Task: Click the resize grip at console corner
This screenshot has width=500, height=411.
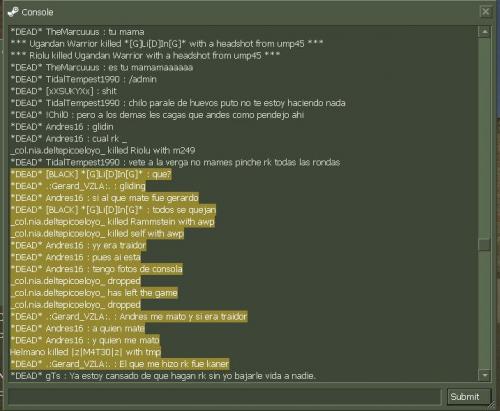Action: pyautogui.click(x=491, y=406)
